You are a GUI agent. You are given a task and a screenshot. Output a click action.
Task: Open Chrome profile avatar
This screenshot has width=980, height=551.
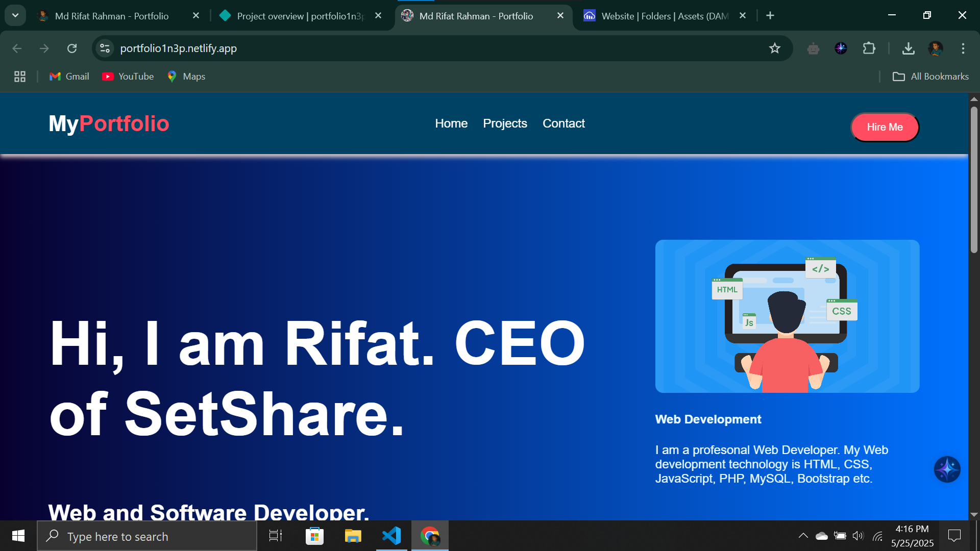coord(936,48)
